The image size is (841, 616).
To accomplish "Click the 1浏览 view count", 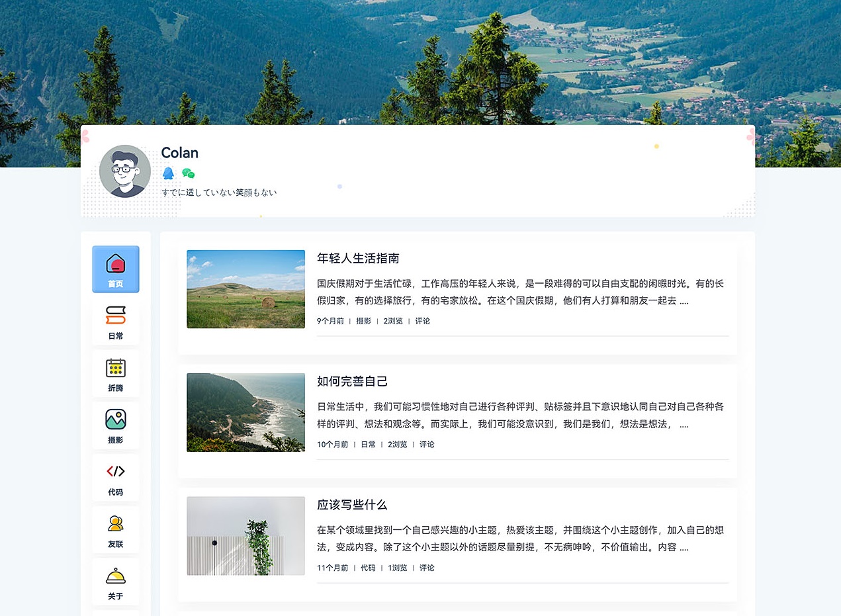I will pyautogui.click(x=398, y=568).
